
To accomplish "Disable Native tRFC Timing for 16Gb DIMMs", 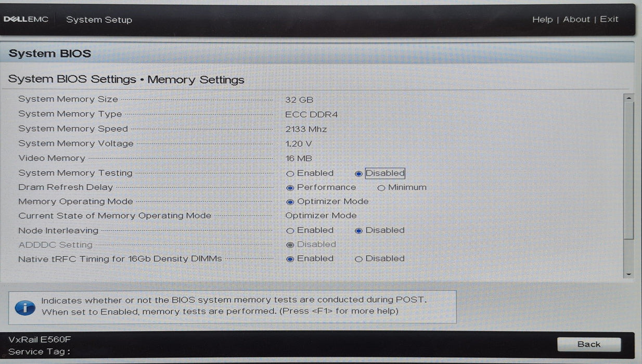I will point(358,259).
